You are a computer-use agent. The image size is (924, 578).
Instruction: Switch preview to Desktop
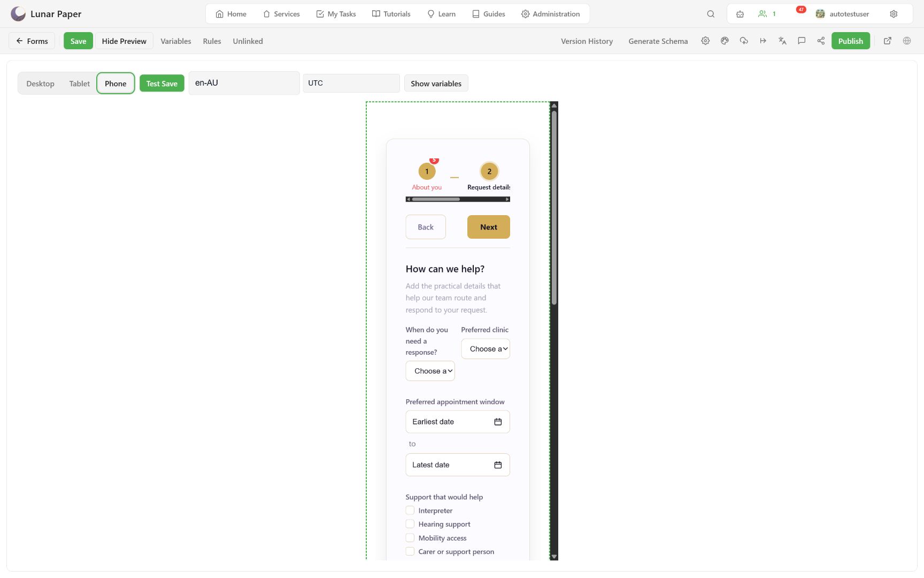(x=41, y=83)
